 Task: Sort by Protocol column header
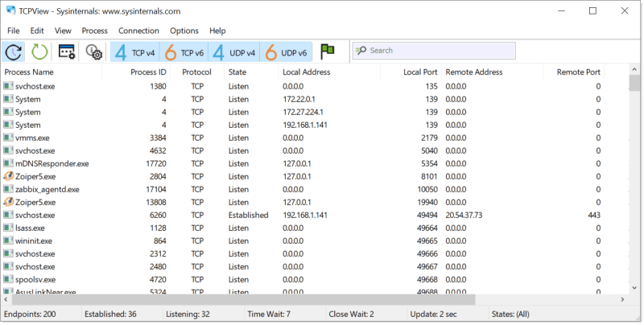(196, 72)
